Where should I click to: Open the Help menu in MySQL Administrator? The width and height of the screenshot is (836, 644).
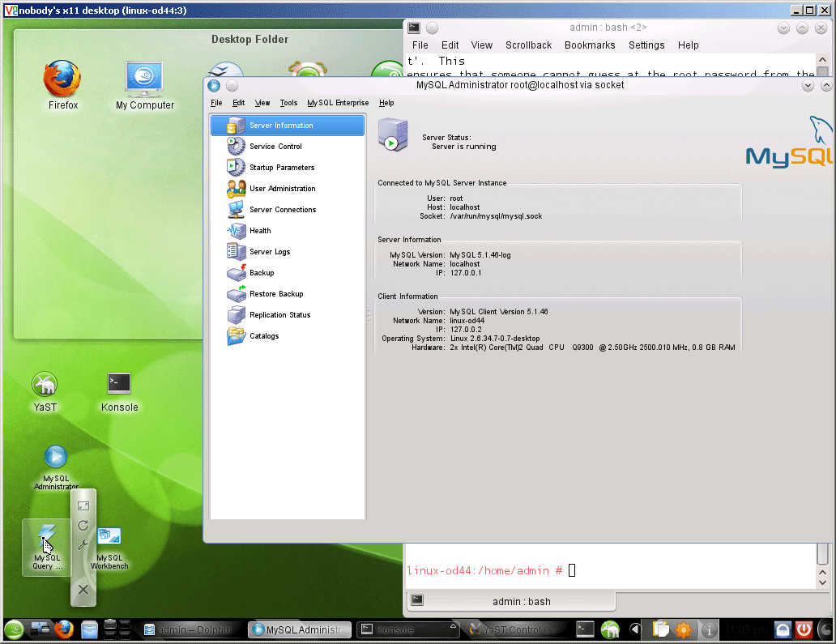click(x=386, y=103)
